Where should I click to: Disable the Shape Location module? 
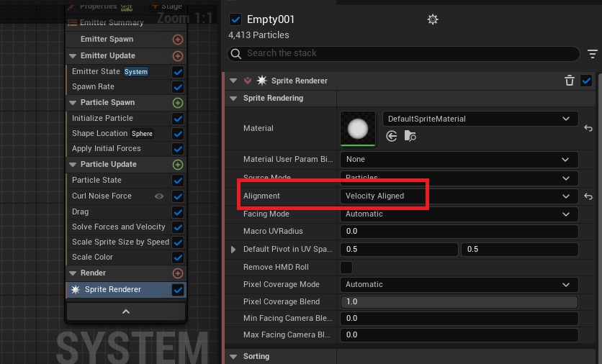(x=178, y=134)
